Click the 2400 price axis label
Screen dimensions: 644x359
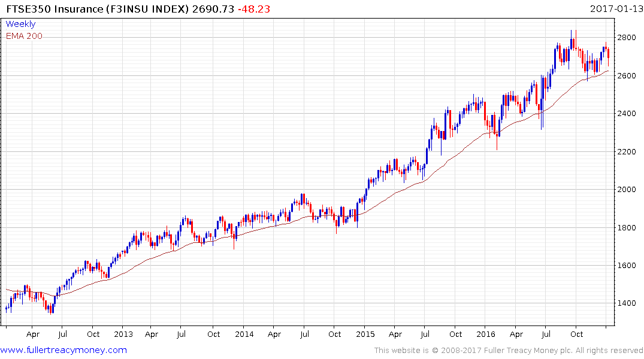click(x=627, y=113)
